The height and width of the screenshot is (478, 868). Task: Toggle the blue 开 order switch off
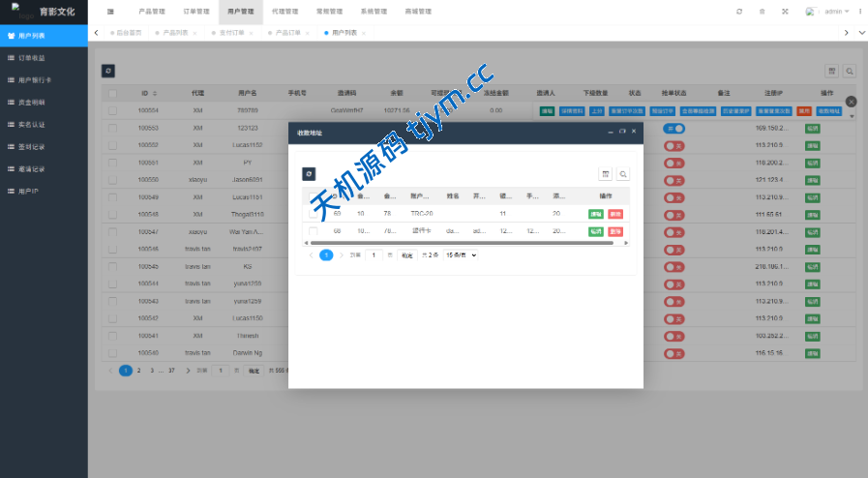coord(674,129)
